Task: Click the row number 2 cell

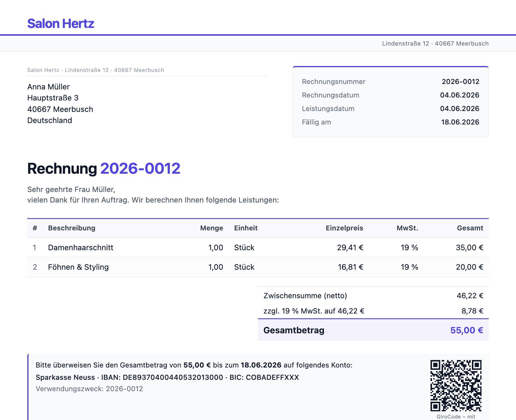Action: coord(35,267)
